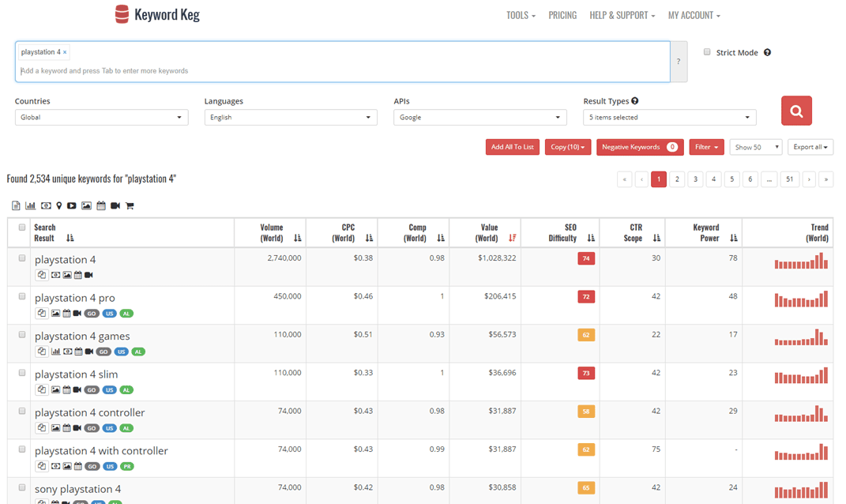The width and height of the screenshot is (846, 504).
Task: Tick the checkbox for 'playstation 4 slim'
Action: pyautogui.click(x=22, y=373)
